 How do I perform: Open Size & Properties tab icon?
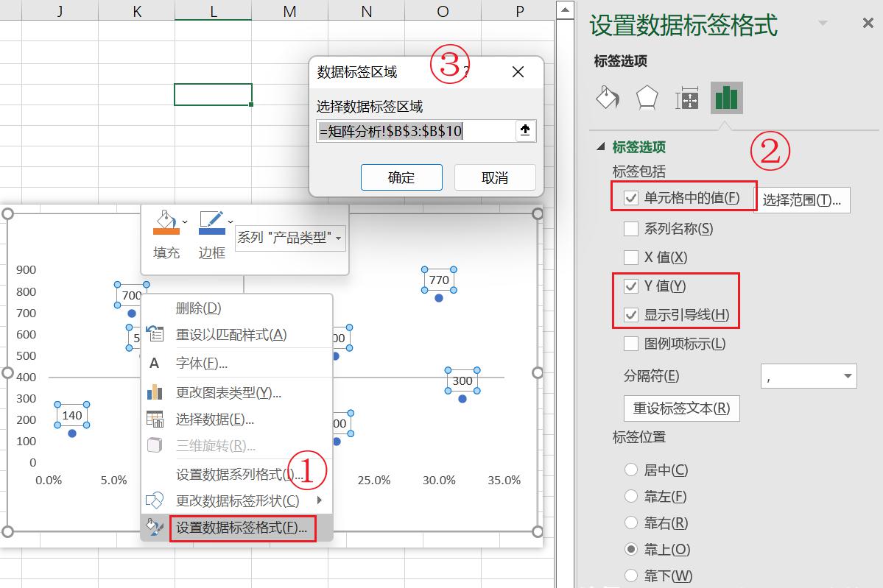[x=687, y=99]
